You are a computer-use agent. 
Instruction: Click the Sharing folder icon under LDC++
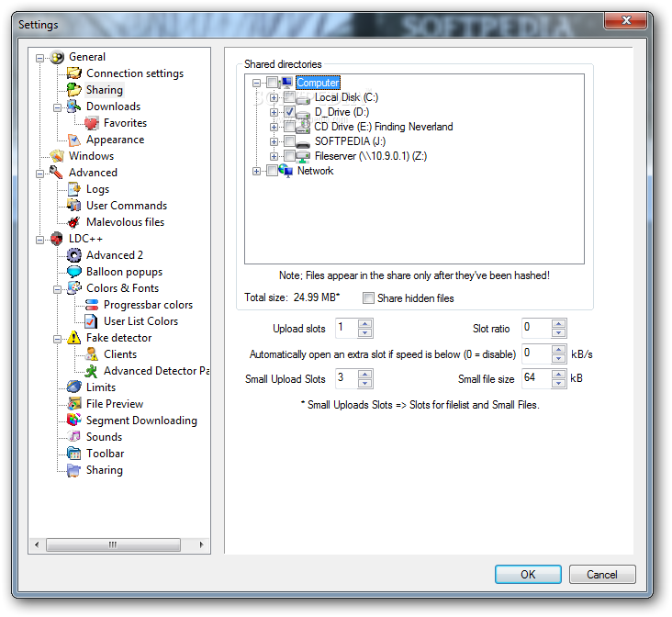(74, 470)
